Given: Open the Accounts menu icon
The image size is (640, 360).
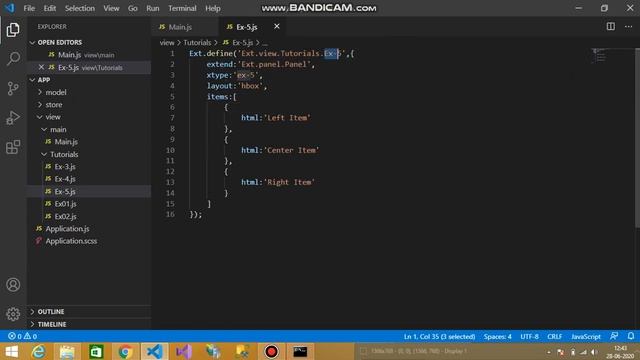Looking at the screenshot, I should (13, 284).
